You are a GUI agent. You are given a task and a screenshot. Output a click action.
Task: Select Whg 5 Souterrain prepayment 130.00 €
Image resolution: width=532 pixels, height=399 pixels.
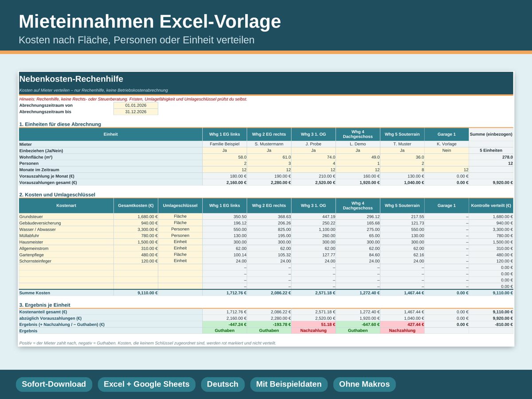(x=402, y=176)
